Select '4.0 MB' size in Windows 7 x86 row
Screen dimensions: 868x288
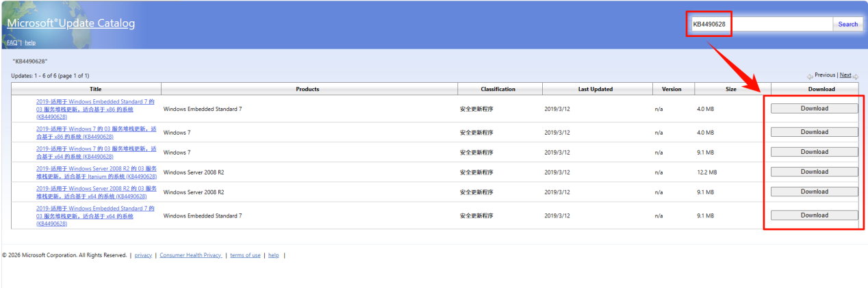[x=705, y=133]
